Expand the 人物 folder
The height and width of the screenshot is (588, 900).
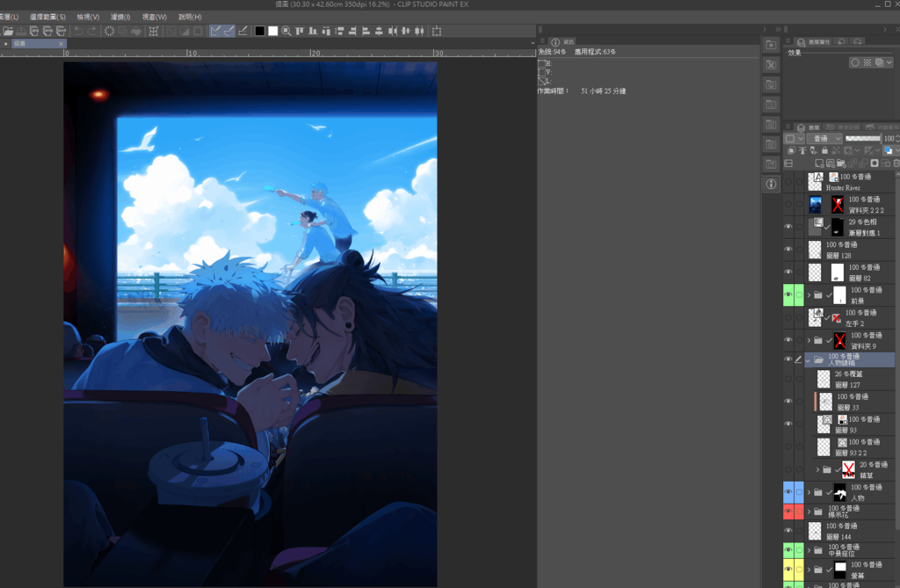[809, 493]
